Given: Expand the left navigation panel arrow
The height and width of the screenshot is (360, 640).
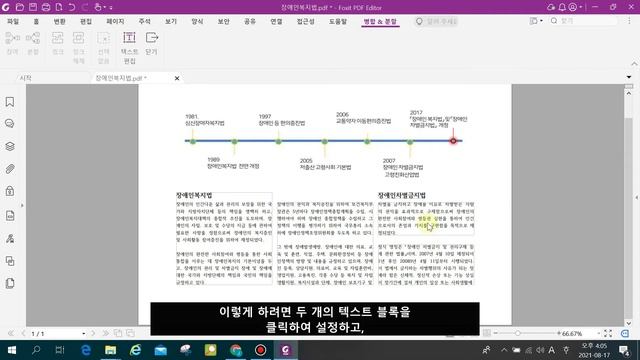Looking at the screenshot, I should (x=22, y=205).
